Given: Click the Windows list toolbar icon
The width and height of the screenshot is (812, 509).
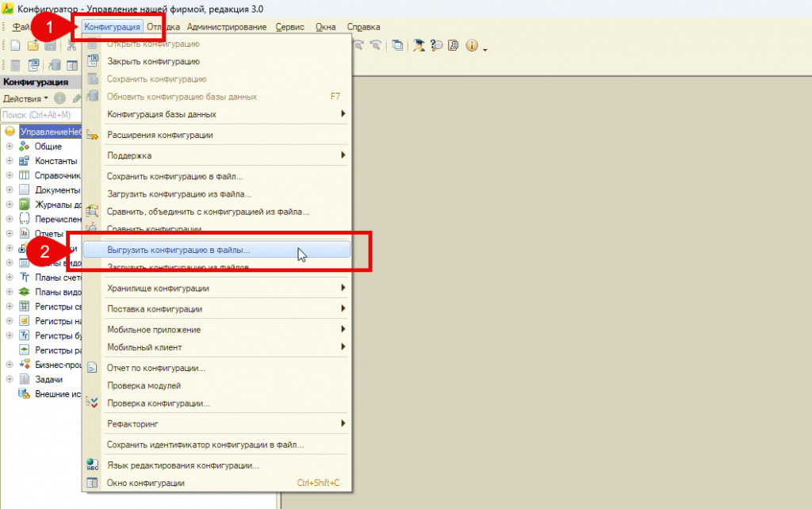Looking at the screenshot, I should (397, 45).
